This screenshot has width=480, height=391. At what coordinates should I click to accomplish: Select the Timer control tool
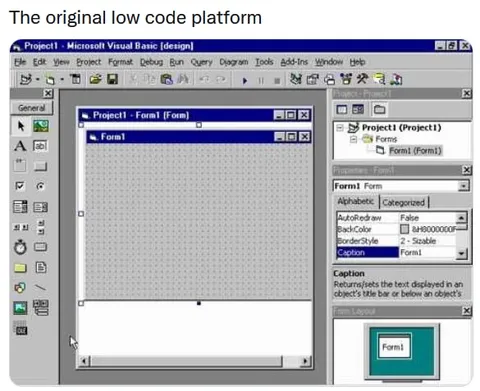[x=20, y=247]
